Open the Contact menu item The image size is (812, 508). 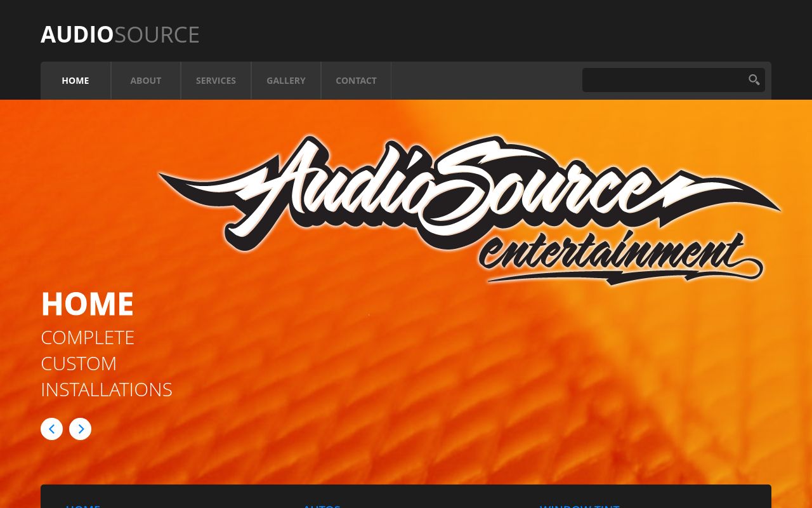click(356, 81)
